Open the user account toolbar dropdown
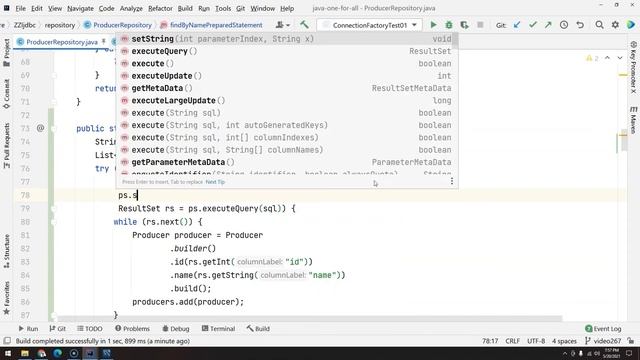The height and width of the screenshot is (360, 640). click(282, 25)
